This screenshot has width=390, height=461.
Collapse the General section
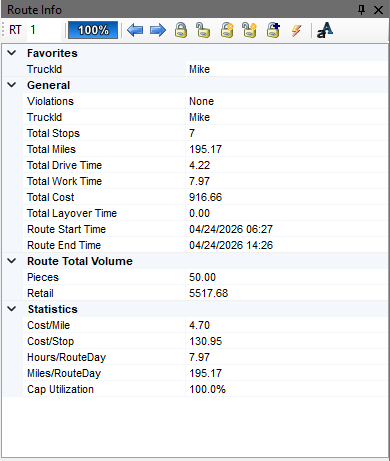[x=12, y=85]
